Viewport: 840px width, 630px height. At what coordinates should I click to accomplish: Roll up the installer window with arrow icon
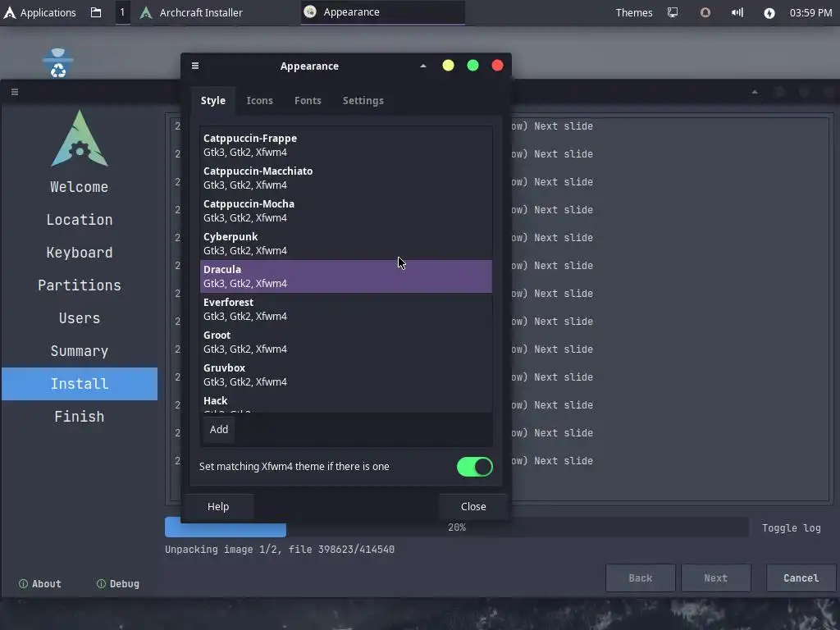coord(755,92)
